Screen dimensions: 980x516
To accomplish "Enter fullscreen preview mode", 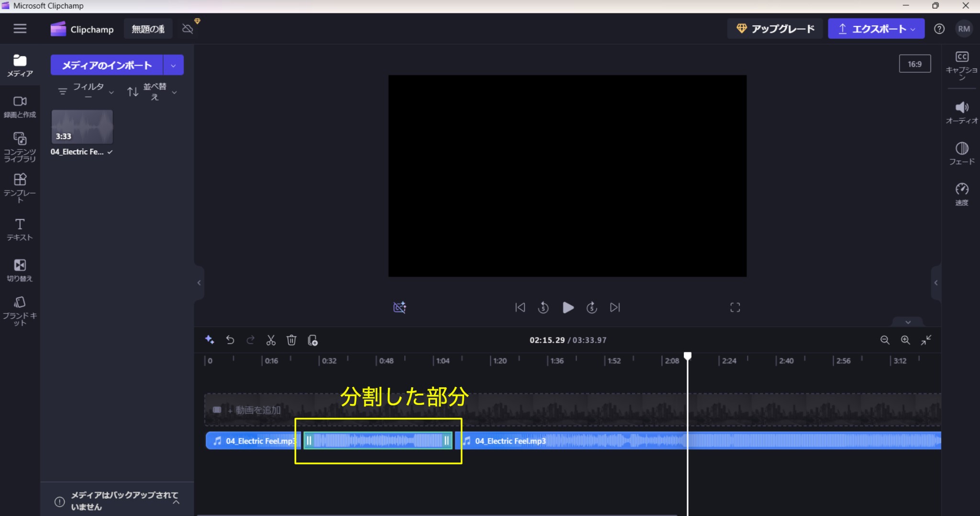I will [x=735, y=307].
